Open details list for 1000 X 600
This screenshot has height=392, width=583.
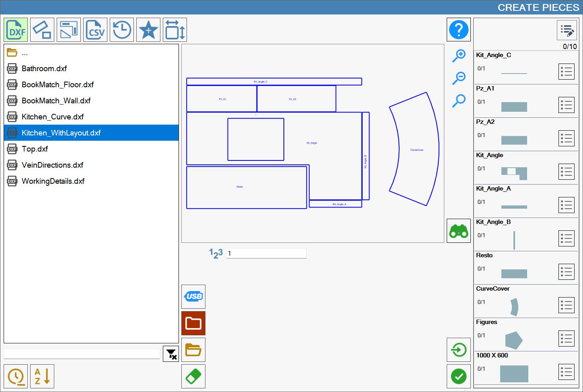coord(567,372)
